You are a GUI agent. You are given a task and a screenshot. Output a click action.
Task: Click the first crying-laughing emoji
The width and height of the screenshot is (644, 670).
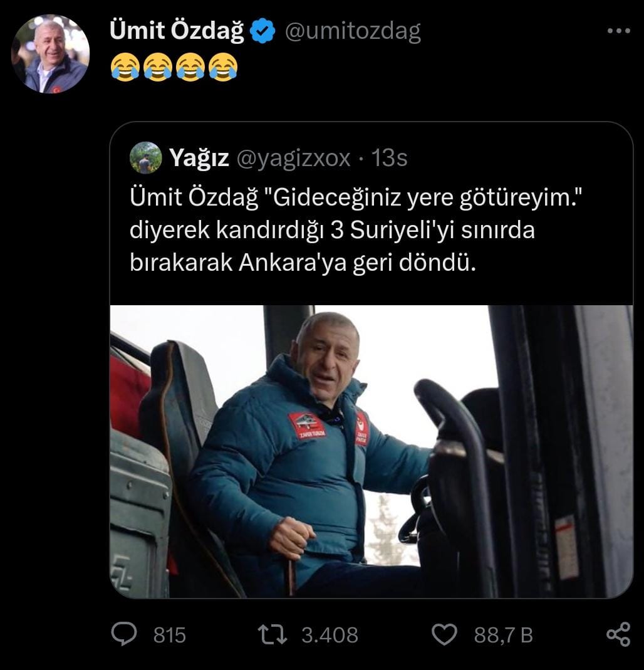(x=125, y=67)
